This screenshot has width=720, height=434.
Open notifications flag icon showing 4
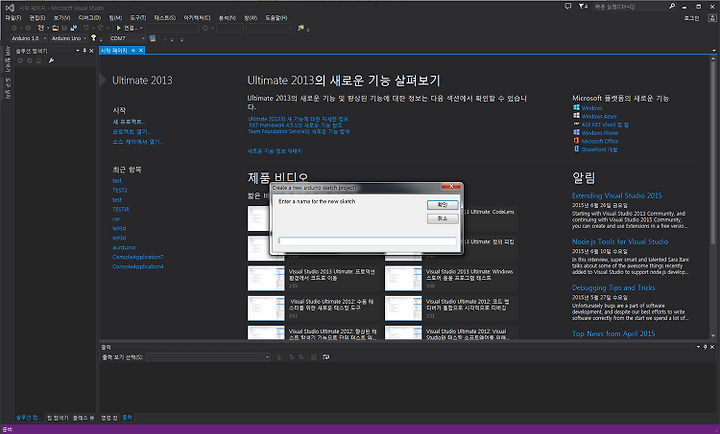pyautogui.click(x=583, y=6)
